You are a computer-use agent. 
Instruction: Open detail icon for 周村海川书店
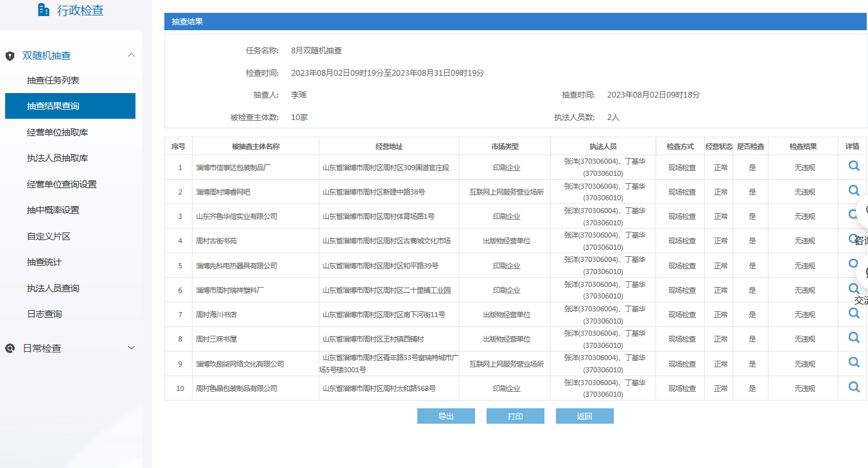coord(853,313)
